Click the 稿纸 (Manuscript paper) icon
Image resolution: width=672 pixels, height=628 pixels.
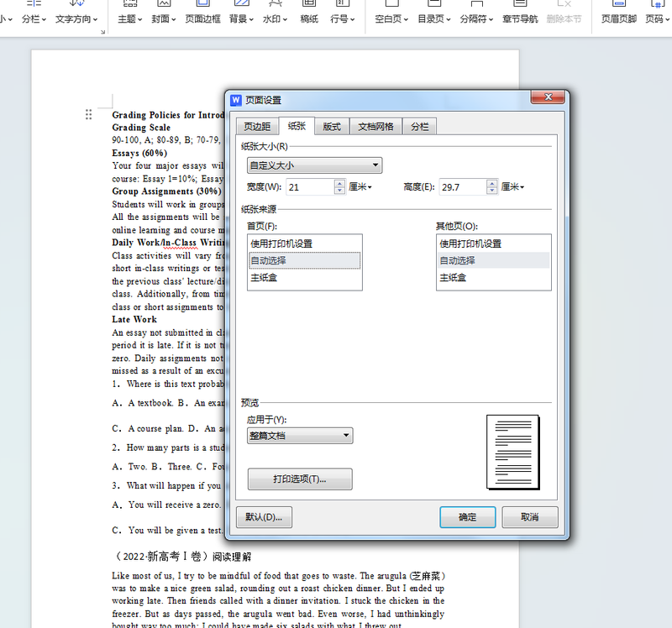(x=309, y=13)
